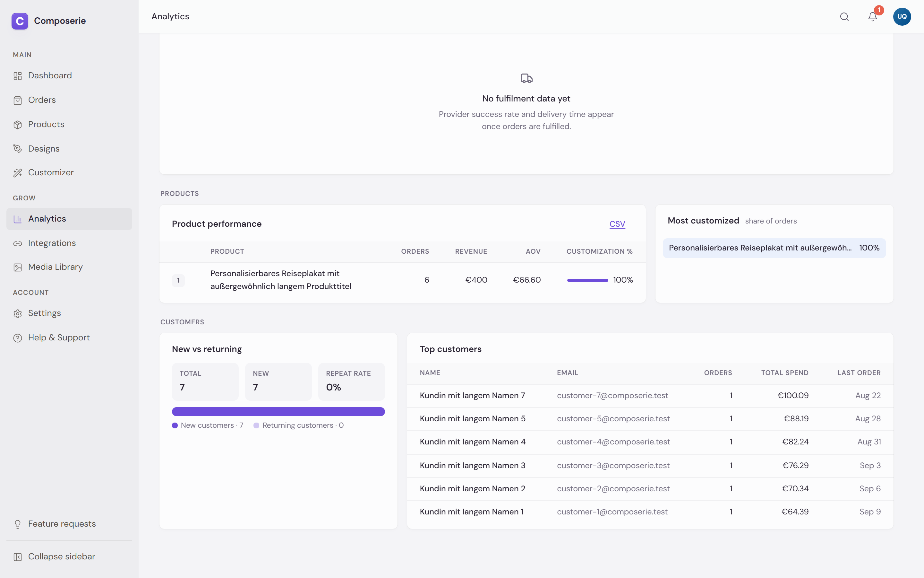Click the Customizer magic wand icon
The width and height of the screenshot is (924, 578).
[x=18, y=173]
